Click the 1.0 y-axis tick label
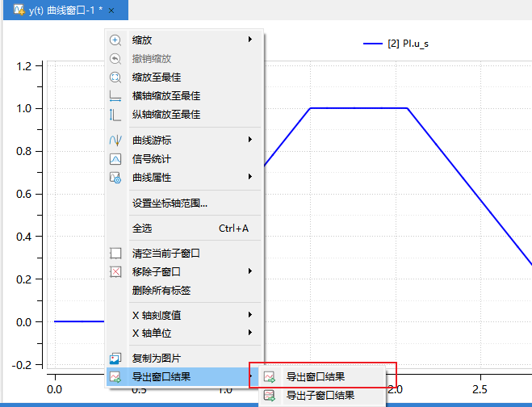The width and height of the screenshot is (532, 407). click(23, 109)
